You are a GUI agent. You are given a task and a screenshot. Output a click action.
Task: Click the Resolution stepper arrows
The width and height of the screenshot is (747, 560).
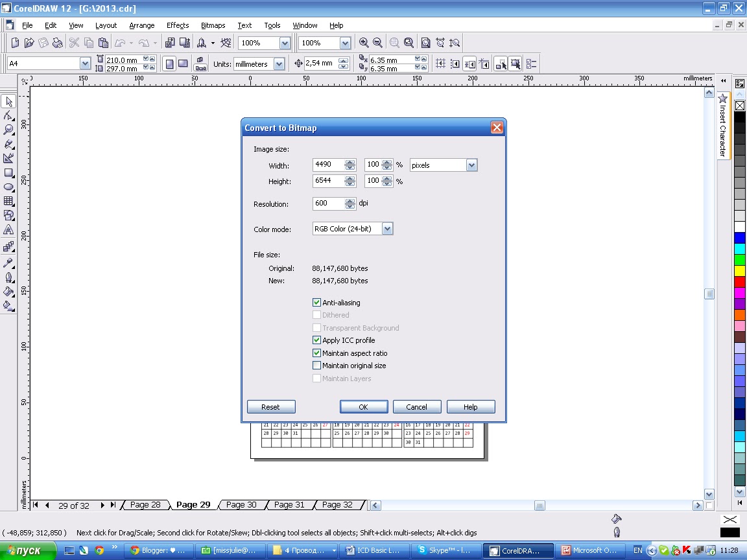pyautogui.click(x=350, y=204)
